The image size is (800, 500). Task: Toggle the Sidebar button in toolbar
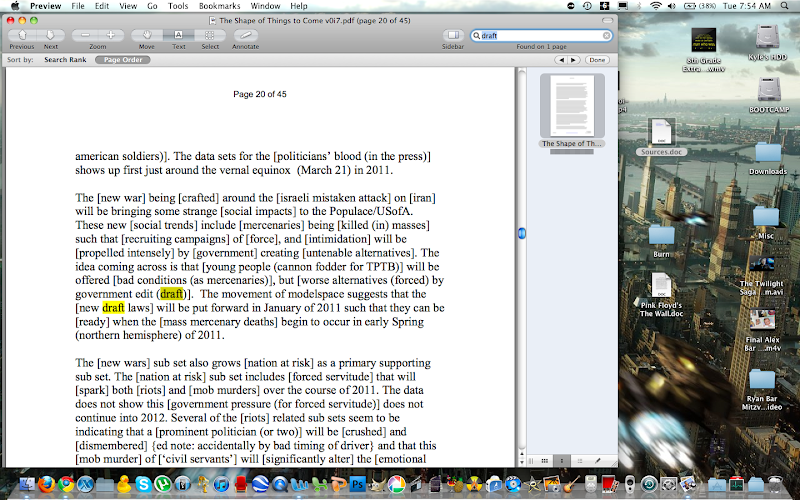pyautogui.click(x=453, y=35)
